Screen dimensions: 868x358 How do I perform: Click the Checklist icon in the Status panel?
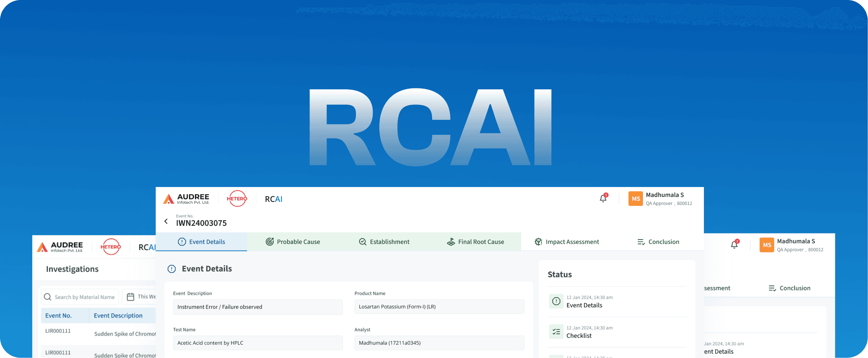click(x=556, y=331)
